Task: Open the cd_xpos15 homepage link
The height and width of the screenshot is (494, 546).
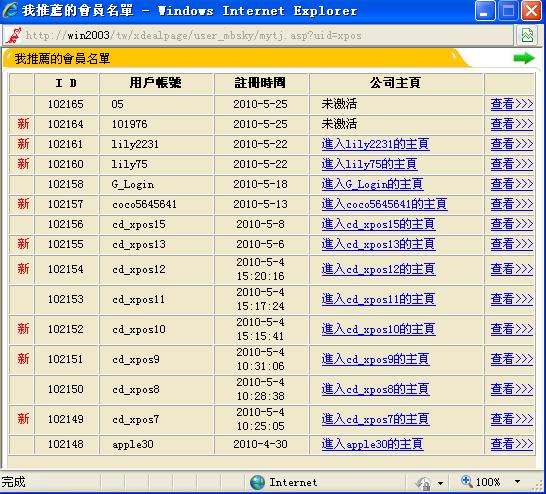Action: coord(378,224)
